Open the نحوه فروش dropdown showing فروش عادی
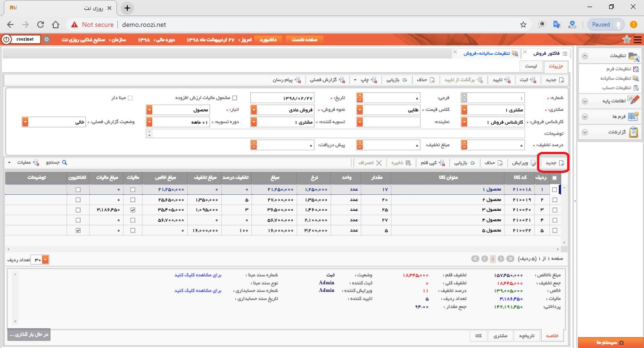 tap(254, 110)
